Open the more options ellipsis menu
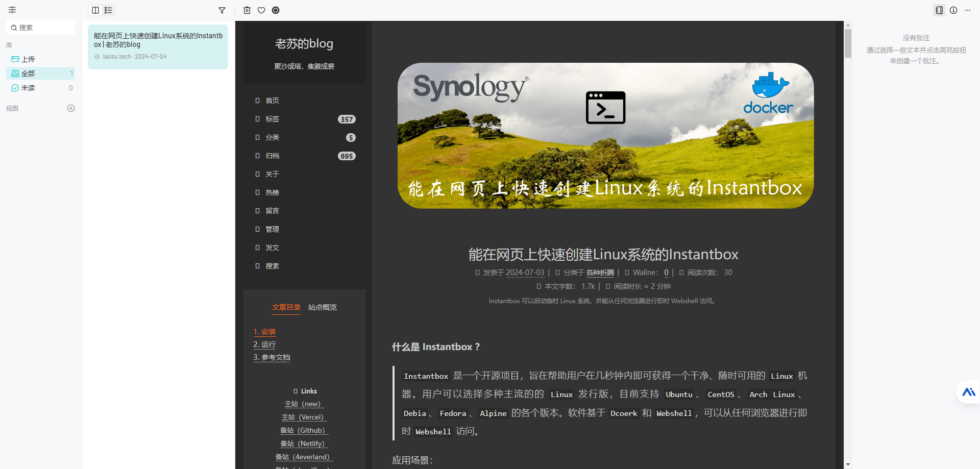Image resolution: width=980 pixels, height=469 pixels. point(968,10)
